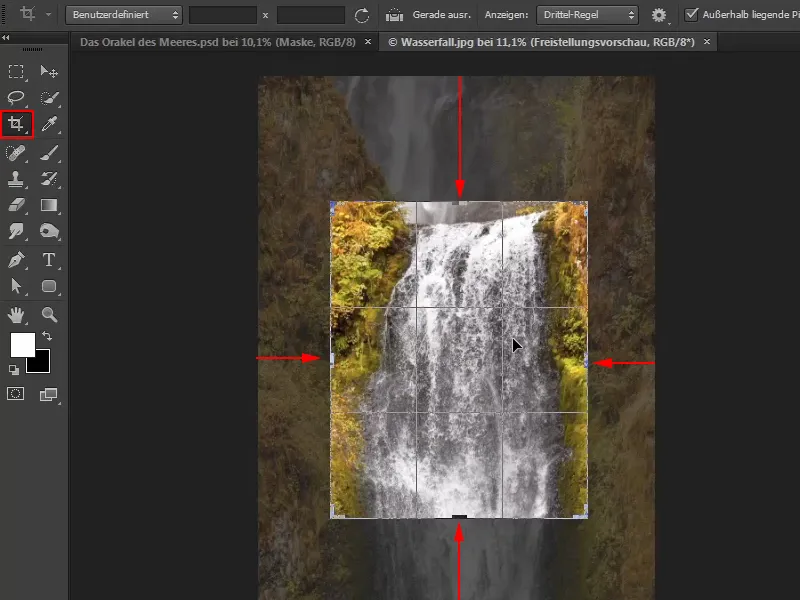800x600 pixels.
Task: Select the Zoom tool
Action: pos(49,315)
